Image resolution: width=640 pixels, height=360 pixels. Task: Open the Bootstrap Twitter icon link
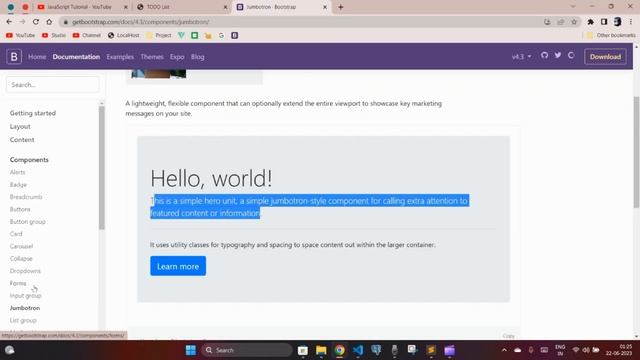(558, 55)
